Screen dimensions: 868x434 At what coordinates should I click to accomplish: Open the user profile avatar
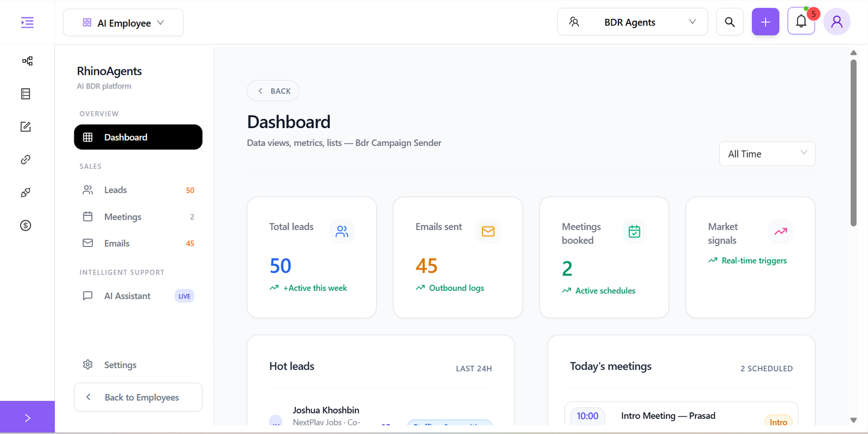(x=837, y=22)
